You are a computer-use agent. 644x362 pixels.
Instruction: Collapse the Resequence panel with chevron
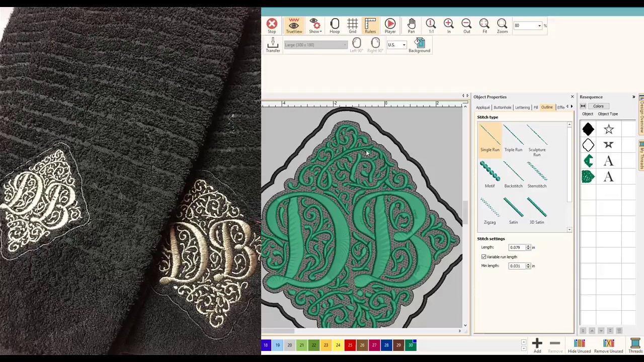click(633, 97)
